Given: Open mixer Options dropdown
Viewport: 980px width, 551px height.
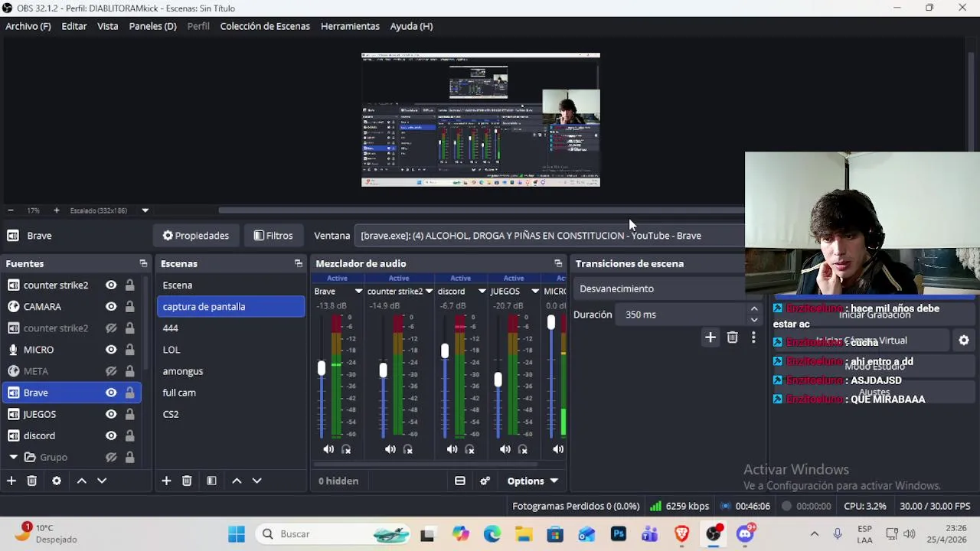Looking at the screenshot, I should [x=533, y=481].
